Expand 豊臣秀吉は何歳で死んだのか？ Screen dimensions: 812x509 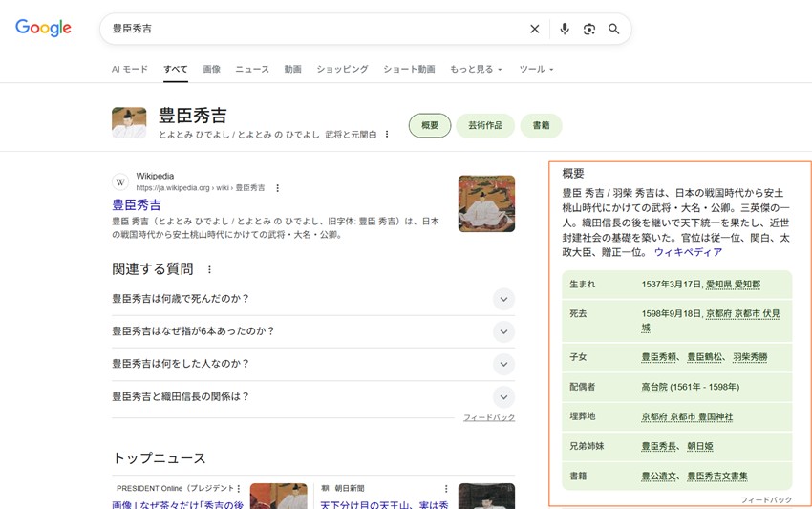pos(313,299)
